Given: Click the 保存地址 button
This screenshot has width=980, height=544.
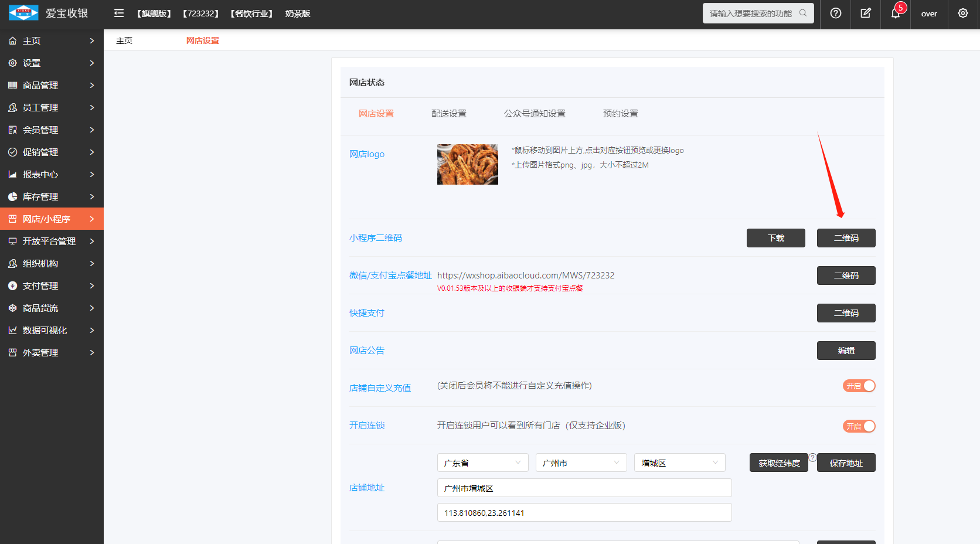Looking at the screenshot, I should [846, 463].
